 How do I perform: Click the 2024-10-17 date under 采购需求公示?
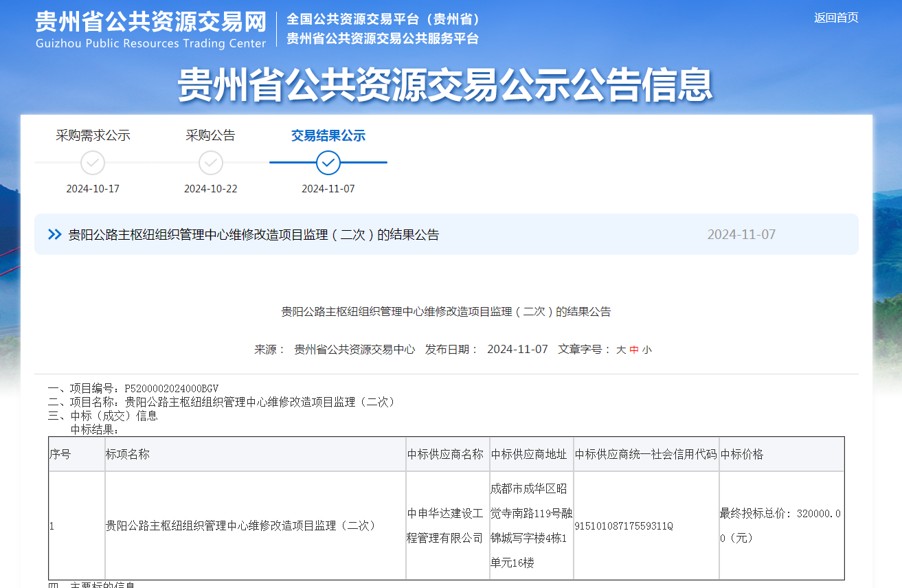(93, 189)
